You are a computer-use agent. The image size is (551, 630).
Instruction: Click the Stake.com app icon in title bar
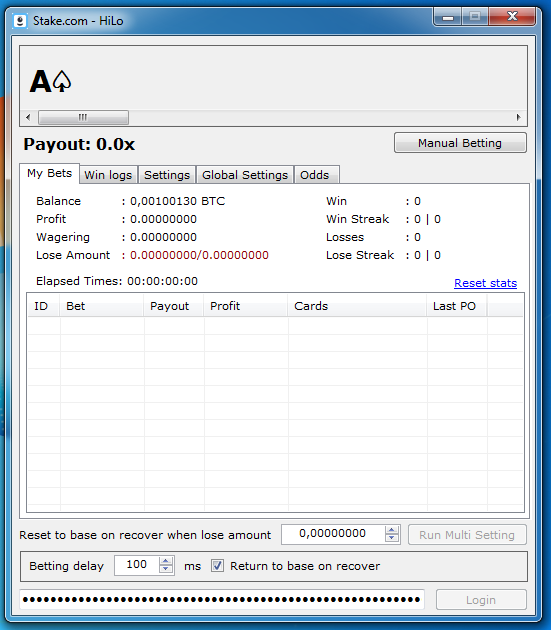click(20, 20)
